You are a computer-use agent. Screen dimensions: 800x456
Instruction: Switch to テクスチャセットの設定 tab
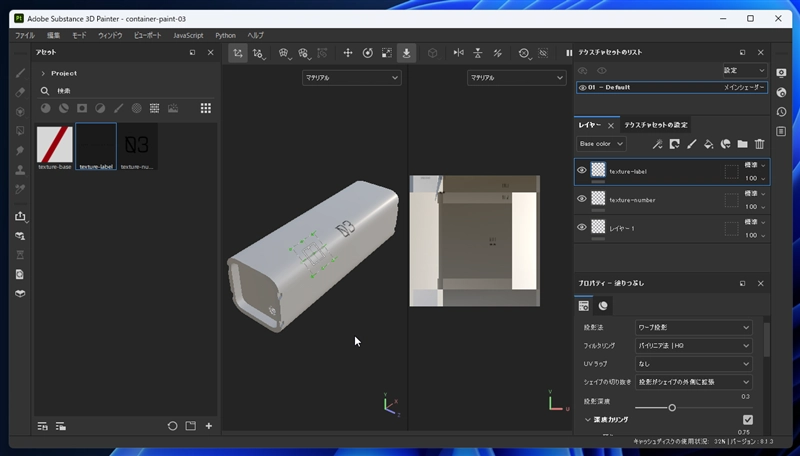[656, 125]
